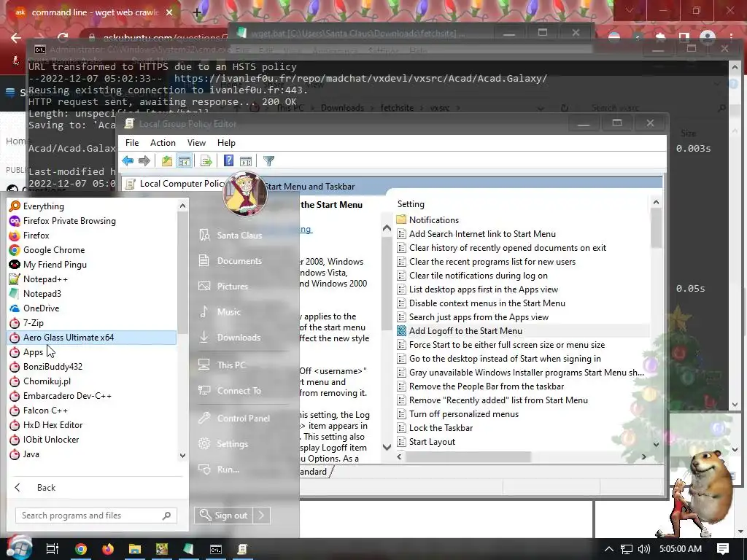Screen dimensions: 747x560
Task: Open Task View on the taskbar
Action: pyautogui.click(x=52, y=549)
